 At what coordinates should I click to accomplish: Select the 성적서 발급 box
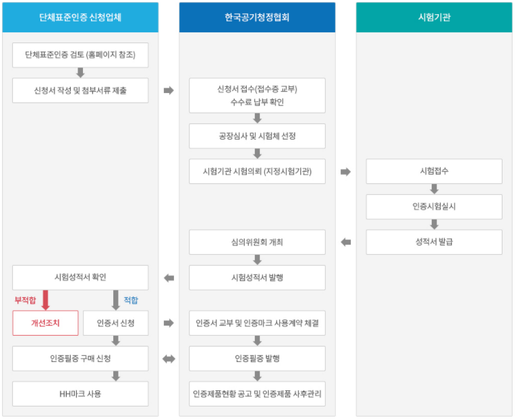434,242
